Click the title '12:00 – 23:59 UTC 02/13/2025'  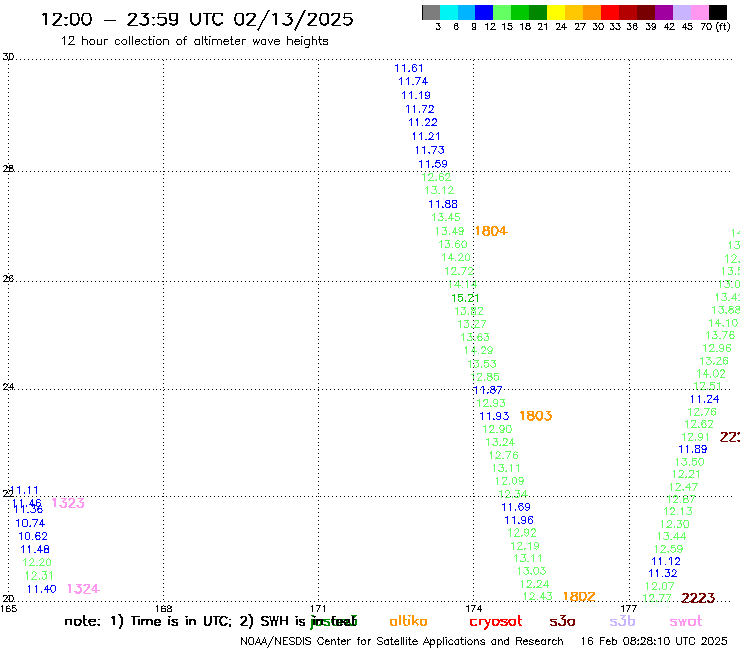[x=197, y=19]
